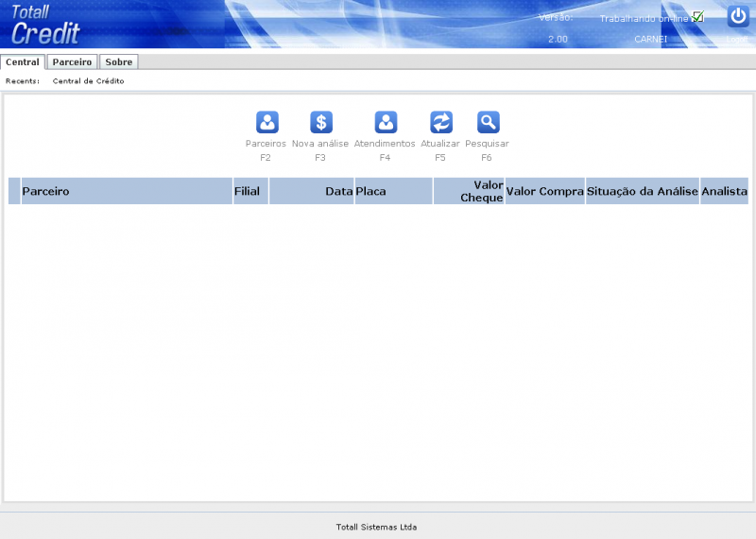Click the Atualizar refresh icon
Screen dimensions: 756x539
441,122
